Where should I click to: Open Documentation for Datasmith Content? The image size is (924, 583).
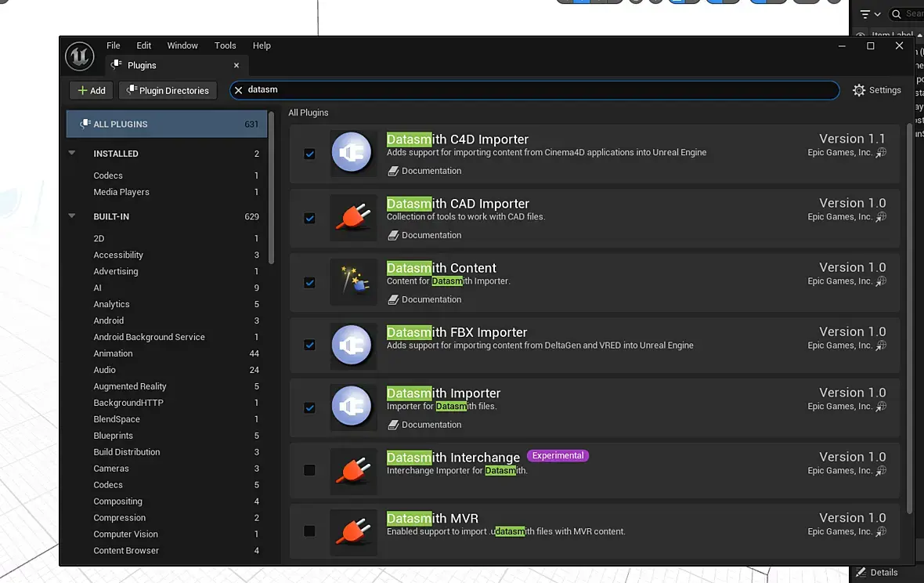click(424, 299)
